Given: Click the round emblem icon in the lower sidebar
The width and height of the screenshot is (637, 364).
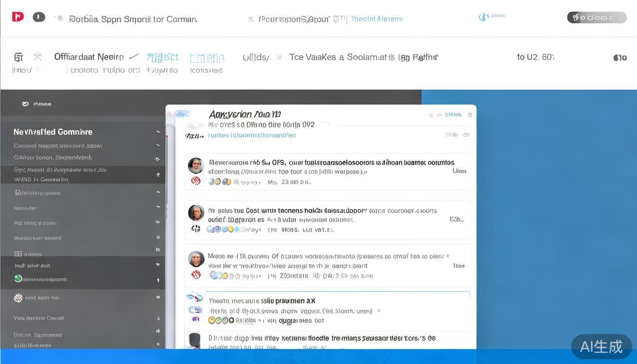Looking at the screenshot, I should [18, 298].
